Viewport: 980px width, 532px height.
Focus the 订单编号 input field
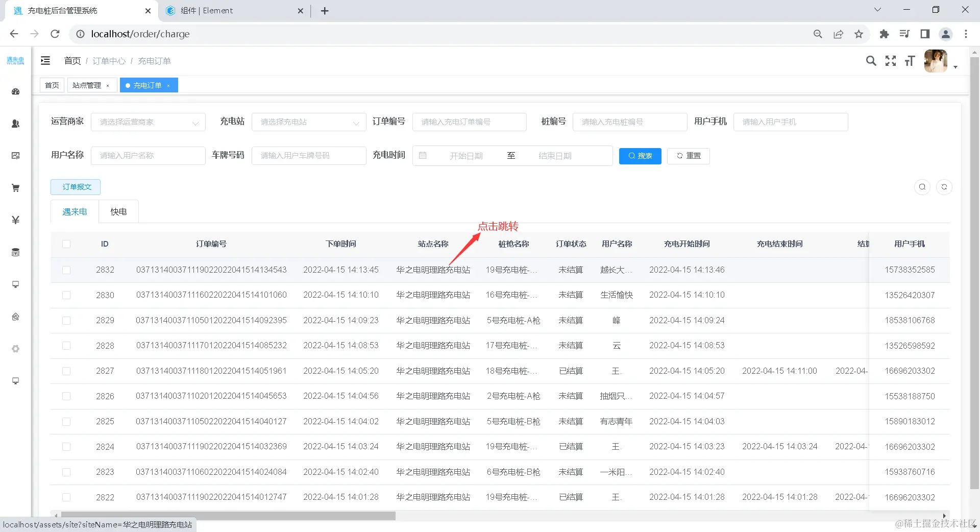pos(470,122)
